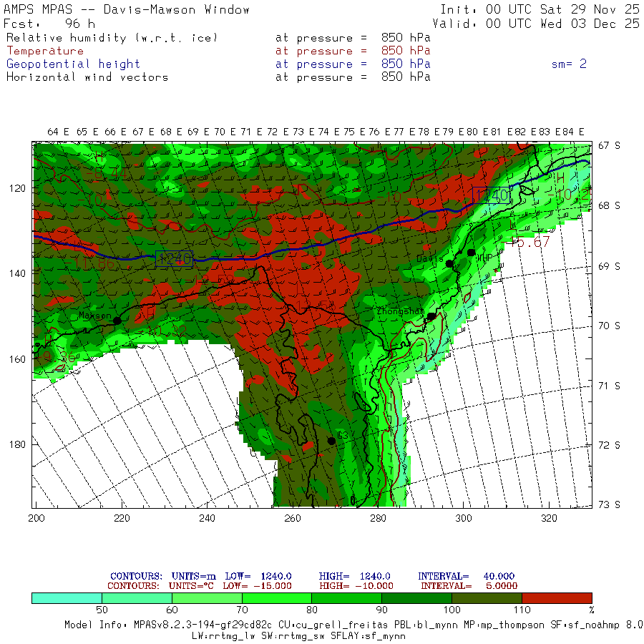Image resolution: width=644 pixels, height=644 pixels.
Task: Click the '-10.32' temperature label near Mawson
Action: [162, 331]
